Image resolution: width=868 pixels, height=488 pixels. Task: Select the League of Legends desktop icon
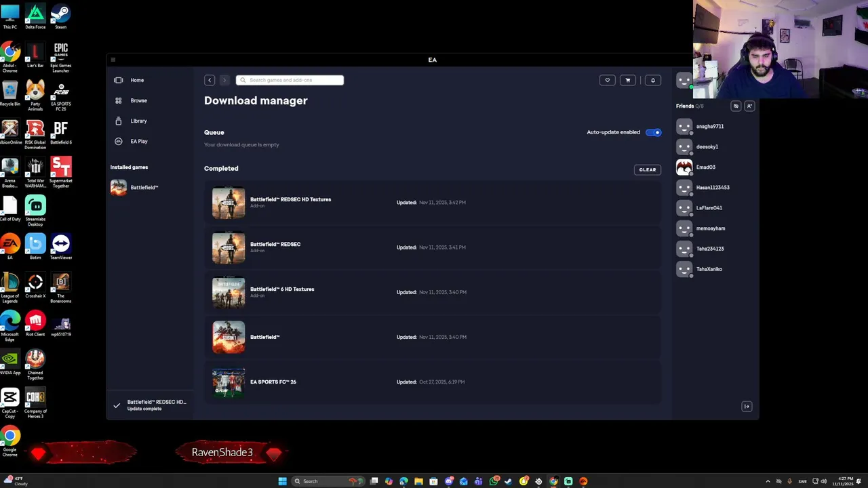pos(9,288)
